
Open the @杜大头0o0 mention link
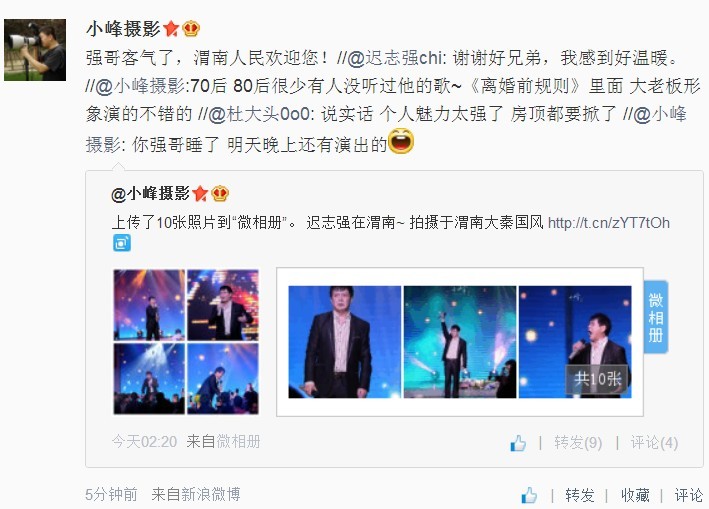pos(260,114)
